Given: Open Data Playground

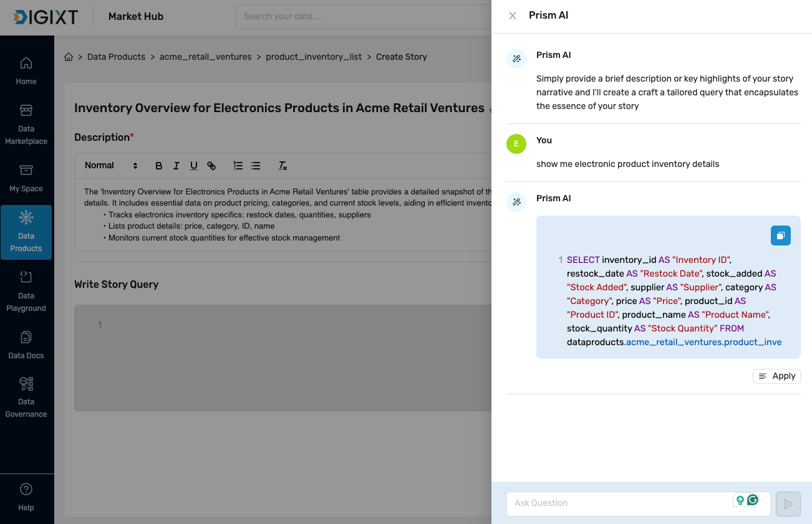Looking at the screenshot, I should click(x=26, y=292).
